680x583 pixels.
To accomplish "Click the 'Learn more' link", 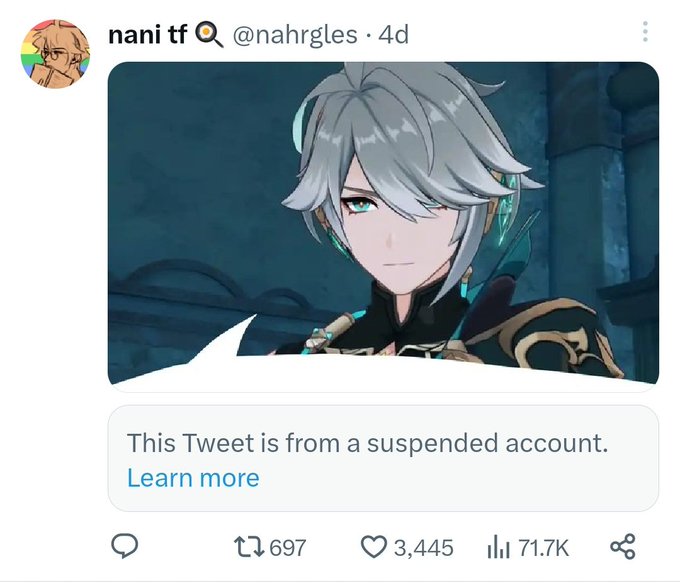I will (x=193, y=478).
